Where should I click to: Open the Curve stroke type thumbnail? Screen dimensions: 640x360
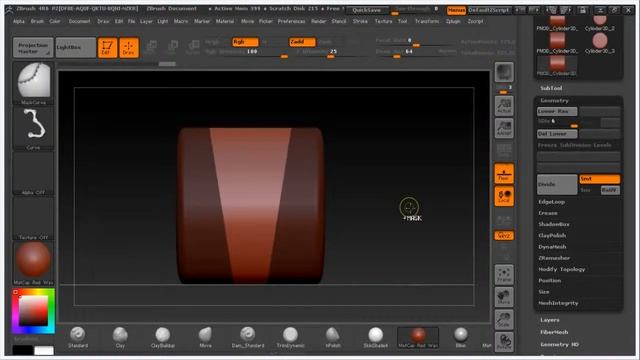[x=33, y=128]
